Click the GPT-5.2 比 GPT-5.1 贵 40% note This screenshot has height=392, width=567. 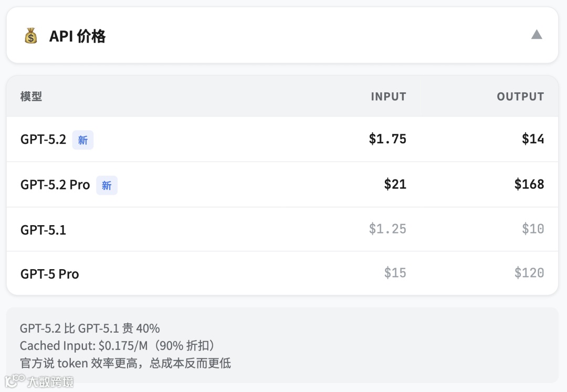90,329
